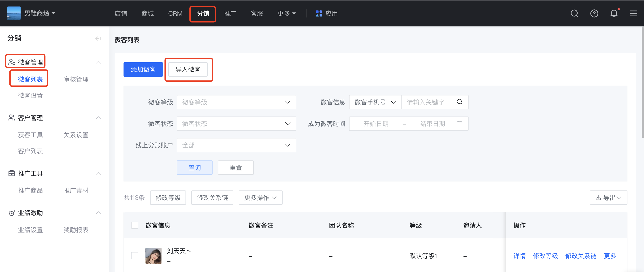644x272 pixels.
Task: Click 更多 link in 刘天天 row
Action: pos(610,256)
